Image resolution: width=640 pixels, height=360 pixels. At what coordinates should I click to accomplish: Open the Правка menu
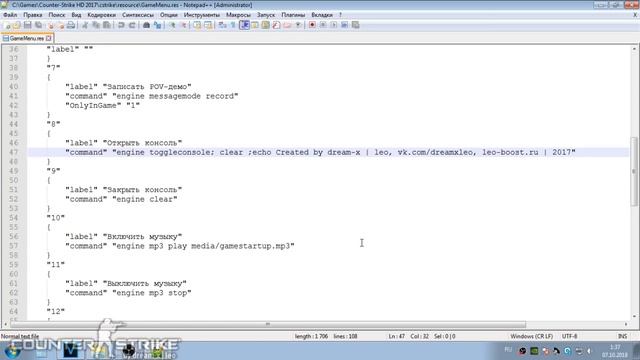[33, 15]
